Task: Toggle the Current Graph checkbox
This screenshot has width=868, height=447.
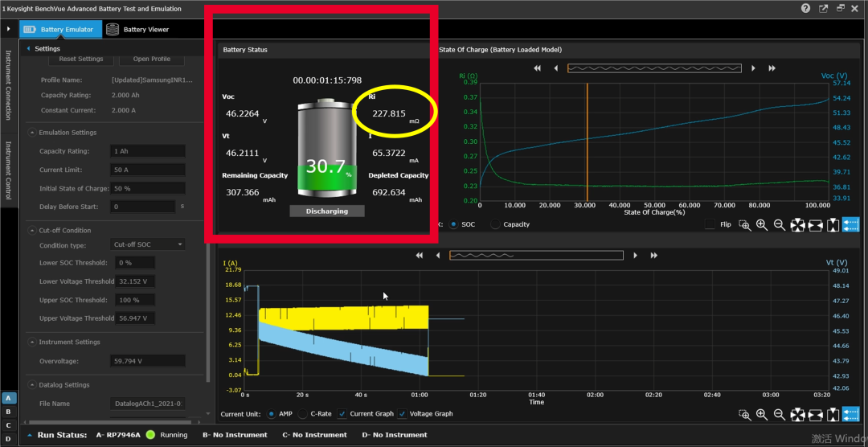Action: click(342, 413)
